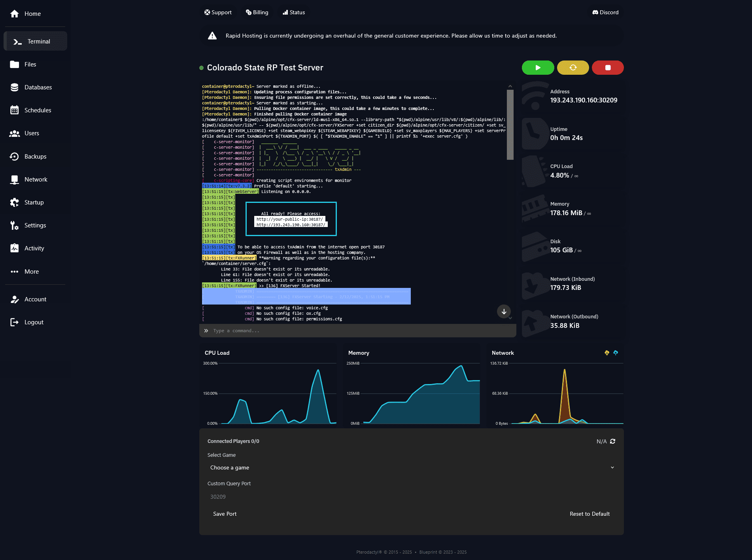Open the Choose a game dropdown
Image resolution: width=752 pixels, height=560 pixels.
tap(412, 467)
